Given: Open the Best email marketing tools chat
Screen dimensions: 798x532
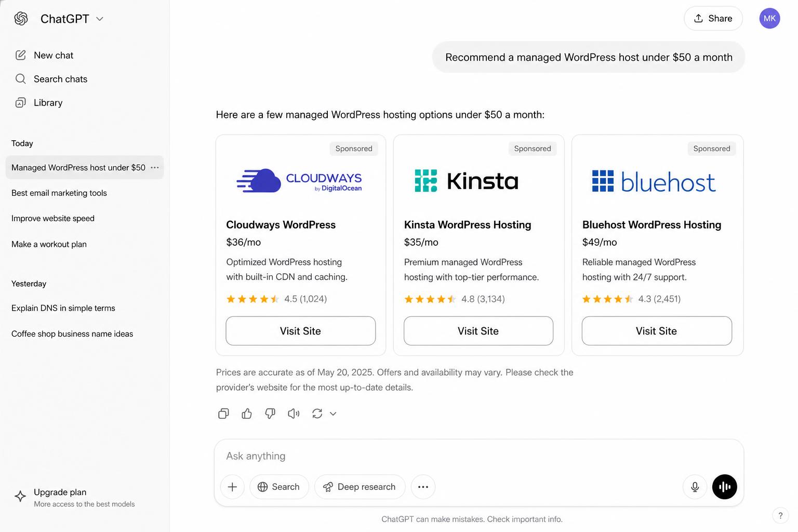Looking at the screenshot, I should tap(59, 193).
